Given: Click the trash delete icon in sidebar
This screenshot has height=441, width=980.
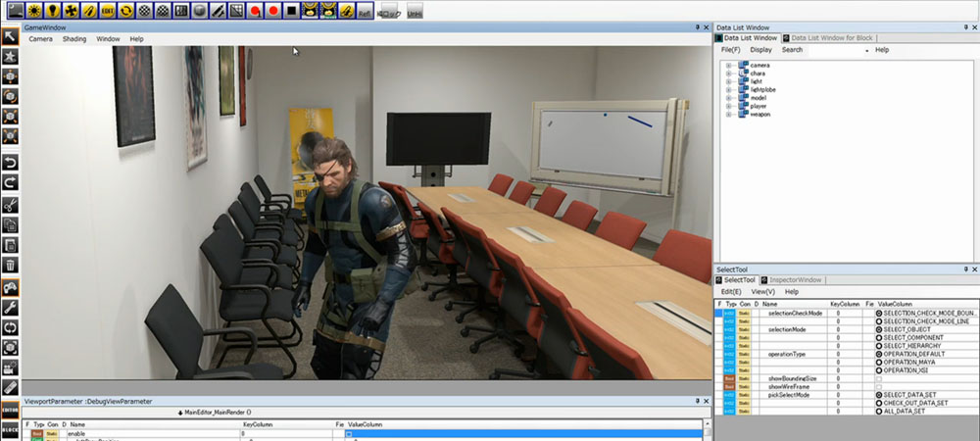Looking at the screenshot, I should pos(11,265).
